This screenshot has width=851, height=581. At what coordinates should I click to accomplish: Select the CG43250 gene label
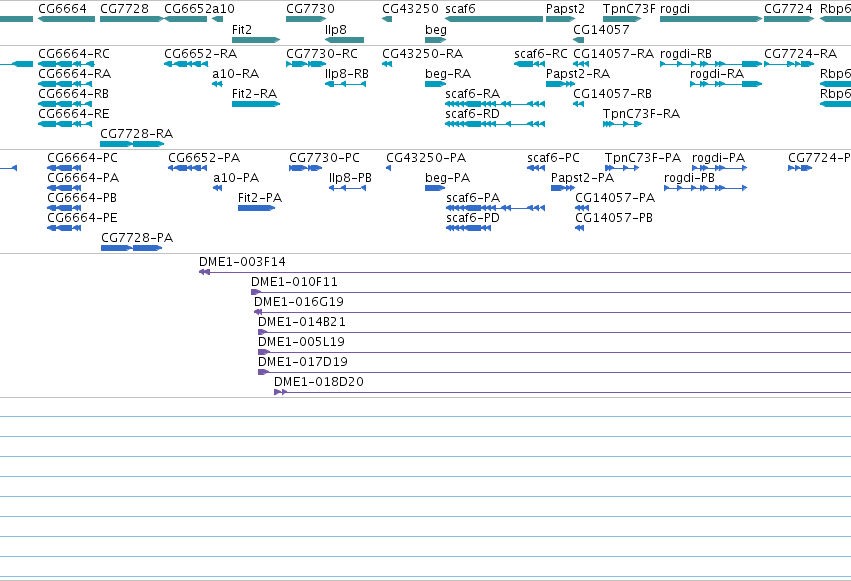(x=410, y=9)
